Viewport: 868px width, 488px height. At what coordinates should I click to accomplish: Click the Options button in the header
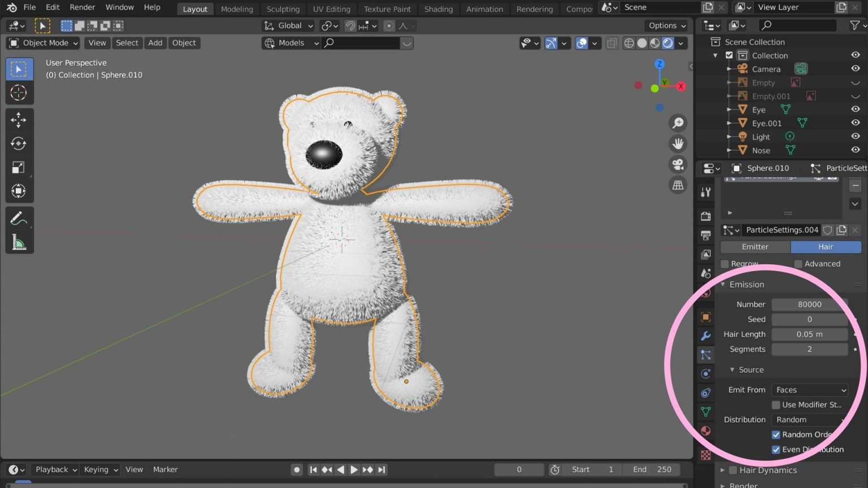tap(666, 25)
